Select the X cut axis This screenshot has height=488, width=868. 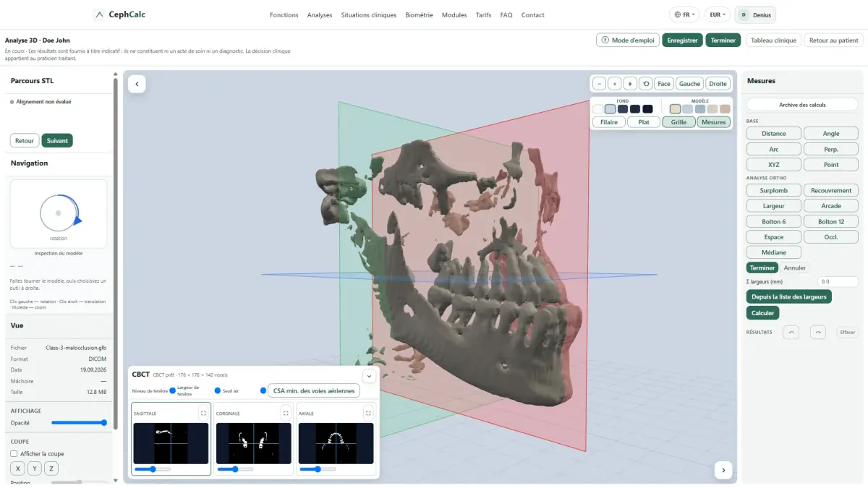tap(18, 468)
